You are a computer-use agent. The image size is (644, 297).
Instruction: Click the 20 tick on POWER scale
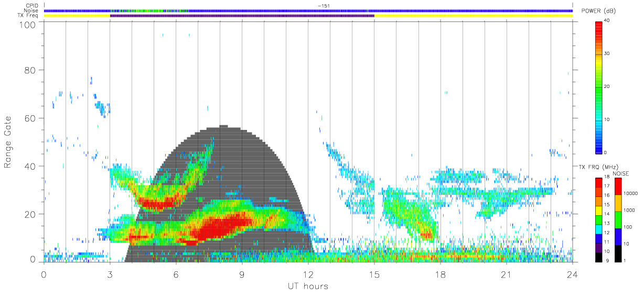(606, 87)
